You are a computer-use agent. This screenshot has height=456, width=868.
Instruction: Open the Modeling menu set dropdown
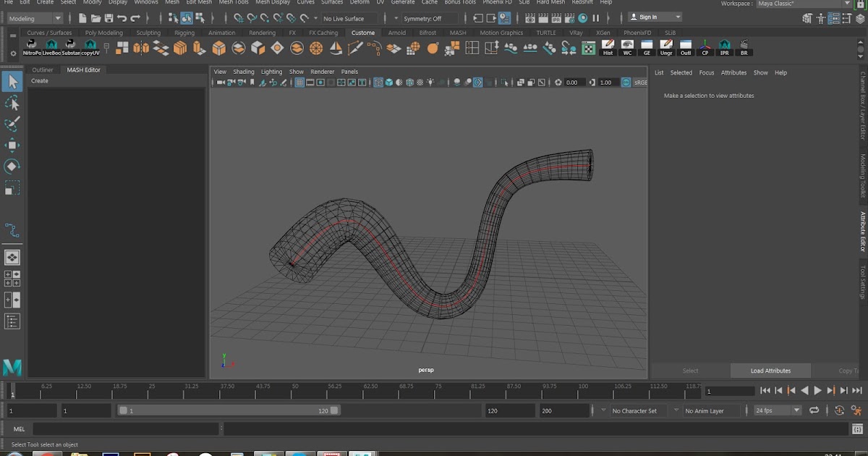[33, 18]
